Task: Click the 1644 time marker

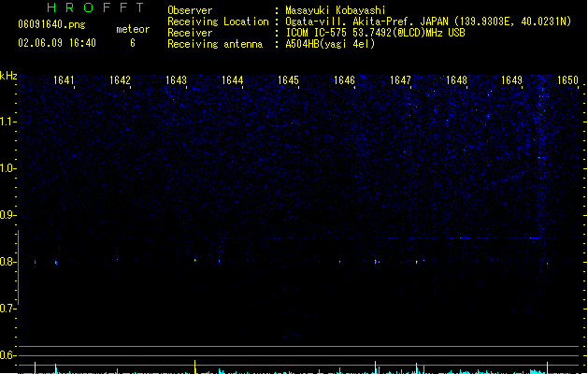Action: coord(232,80)
